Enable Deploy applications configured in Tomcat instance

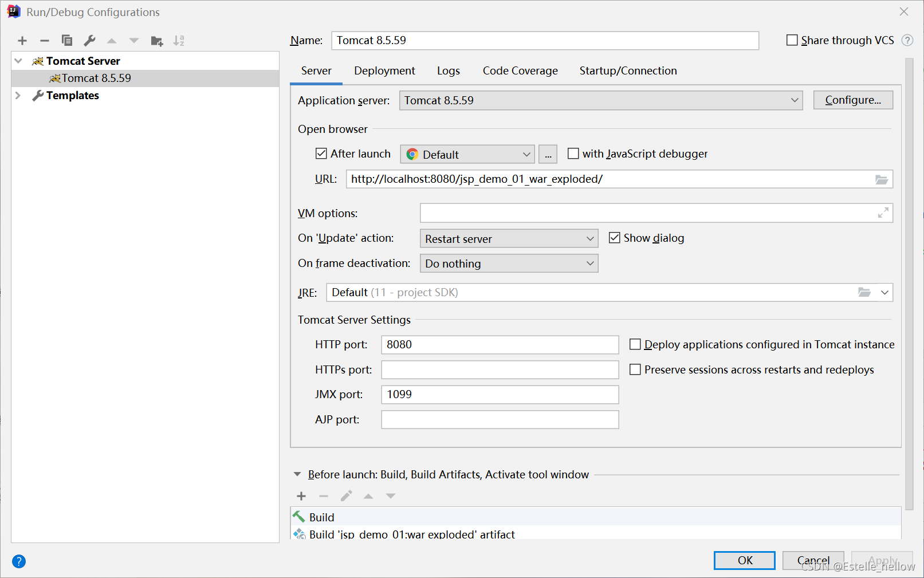point(635,344)
